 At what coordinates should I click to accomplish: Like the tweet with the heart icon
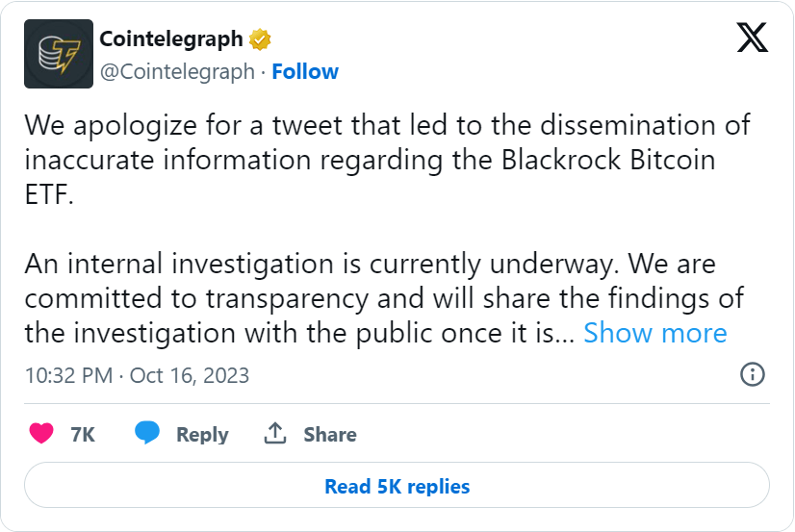41,434
